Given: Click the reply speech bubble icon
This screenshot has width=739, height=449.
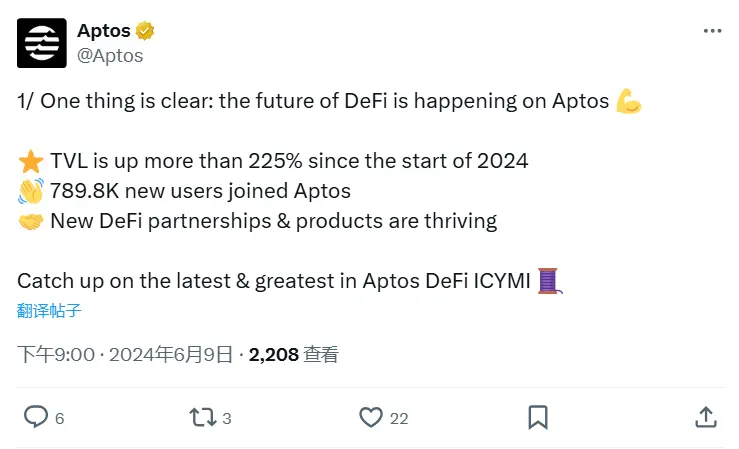Looking at the screenshot, I should click(x=36, y=417).
